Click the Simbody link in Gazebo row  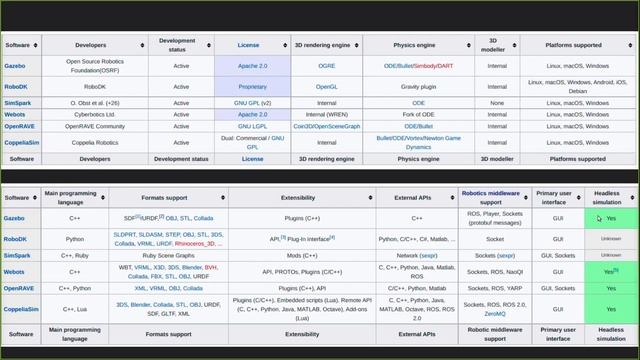point(426,66)
